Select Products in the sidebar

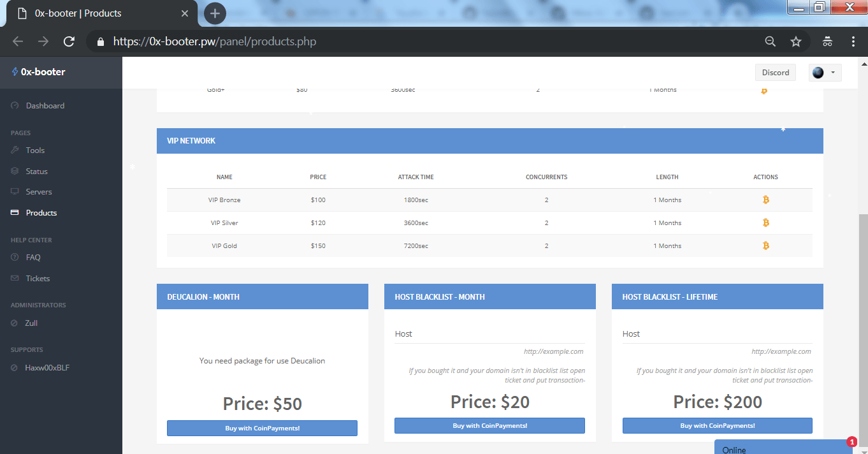(41, 213)
